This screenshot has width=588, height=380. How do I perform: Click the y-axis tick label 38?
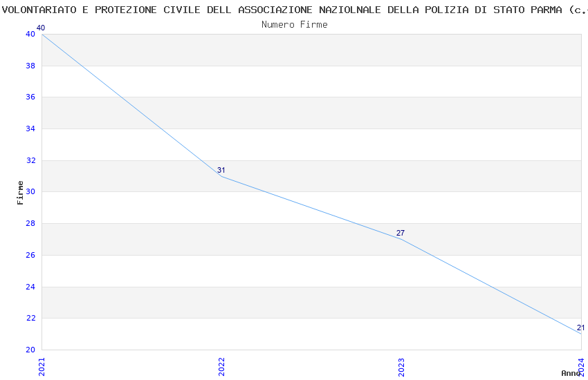click(30, 66)
